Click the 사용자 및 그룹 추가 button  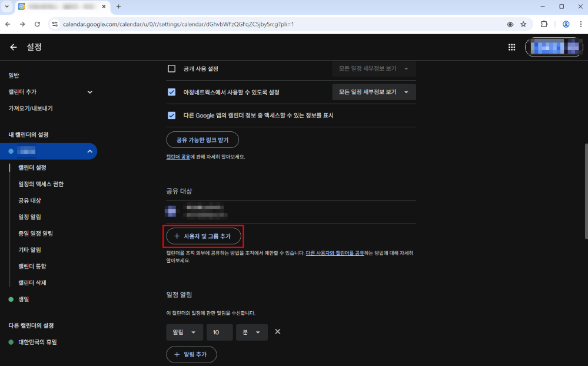click(204, 236)
